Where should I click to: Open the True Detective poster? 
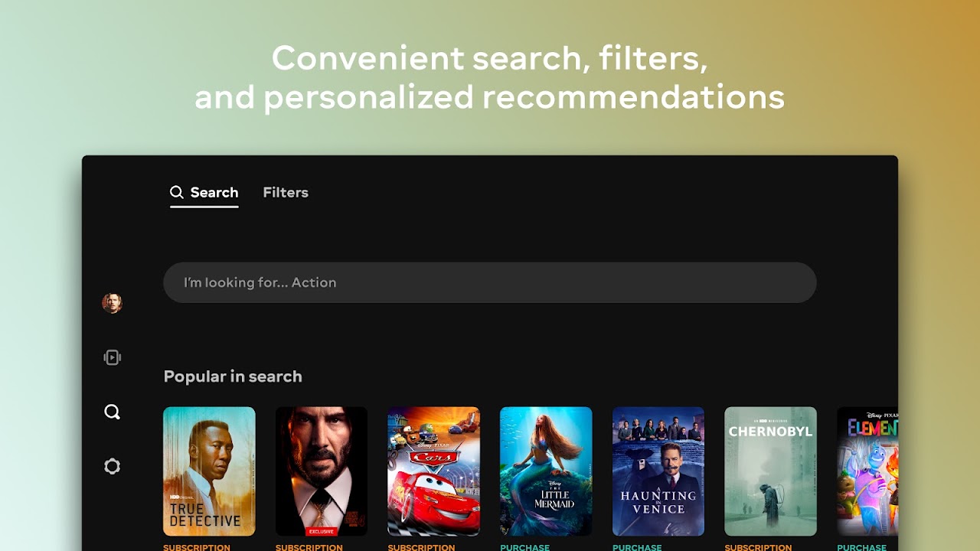[209, 471]
